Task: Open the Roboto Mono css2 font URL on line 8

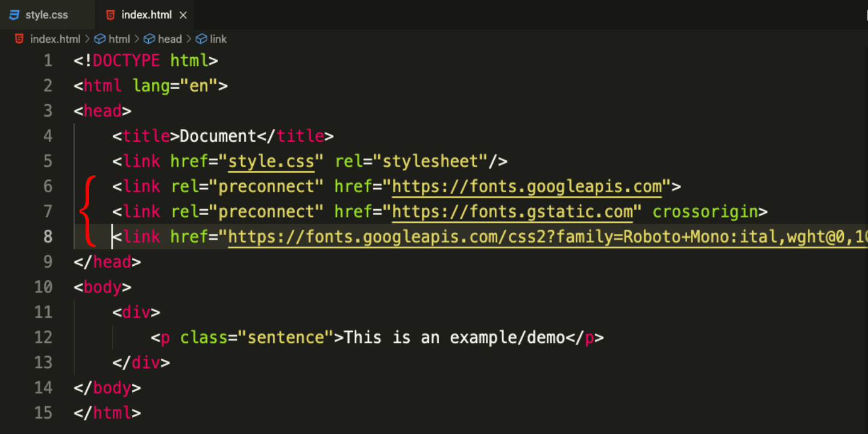Action: point(542,237)
